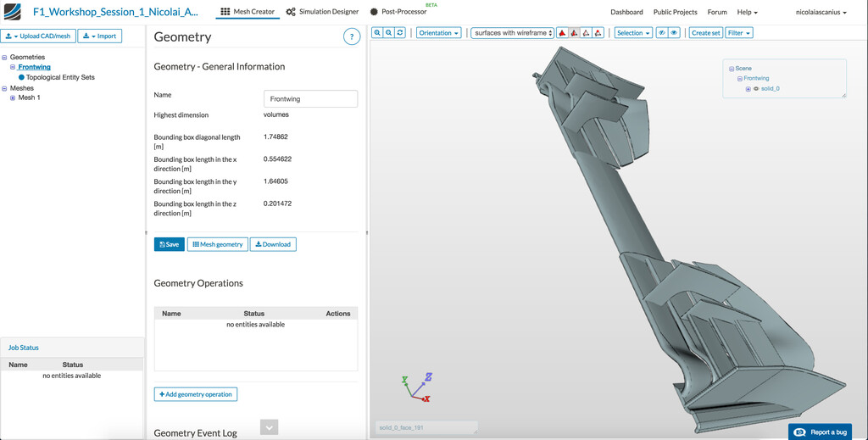The image size is (868, 440).
Task: Click the solid_0_face_191 selection info box
Action: point(426,428)
